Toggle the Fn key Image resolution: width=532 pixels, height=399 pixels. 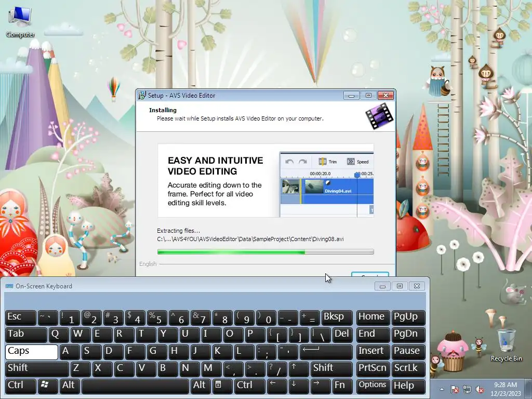point(342,386)
